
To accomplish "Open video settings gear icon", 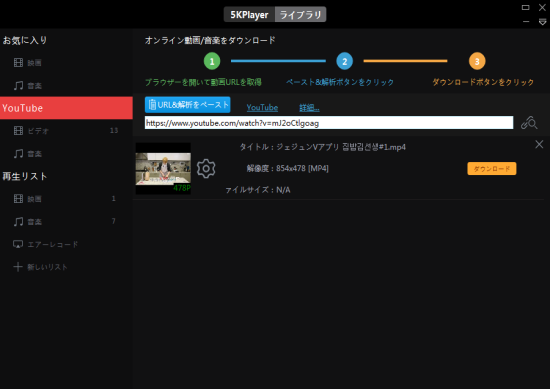I will [206, 169].
